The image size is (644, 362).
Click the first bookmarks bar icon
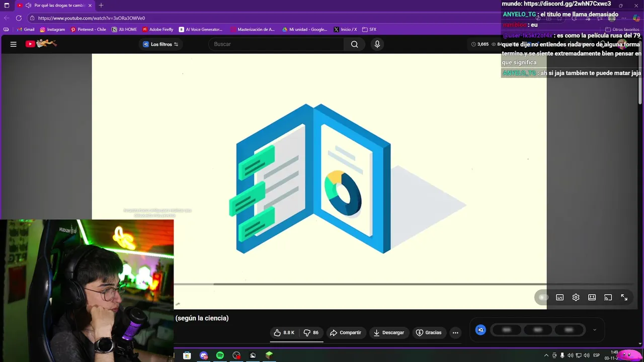6,29
